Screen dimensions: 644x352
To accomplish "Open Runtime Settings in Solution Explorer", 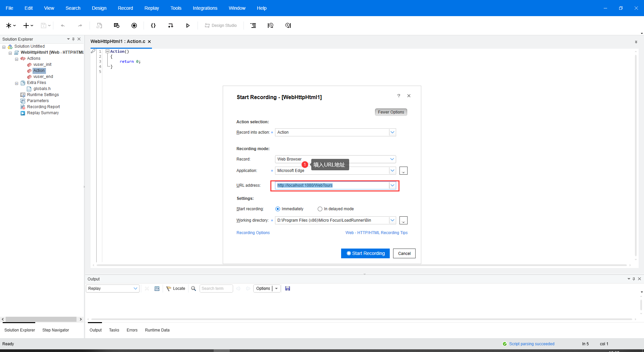I will [x=43, y=95].
